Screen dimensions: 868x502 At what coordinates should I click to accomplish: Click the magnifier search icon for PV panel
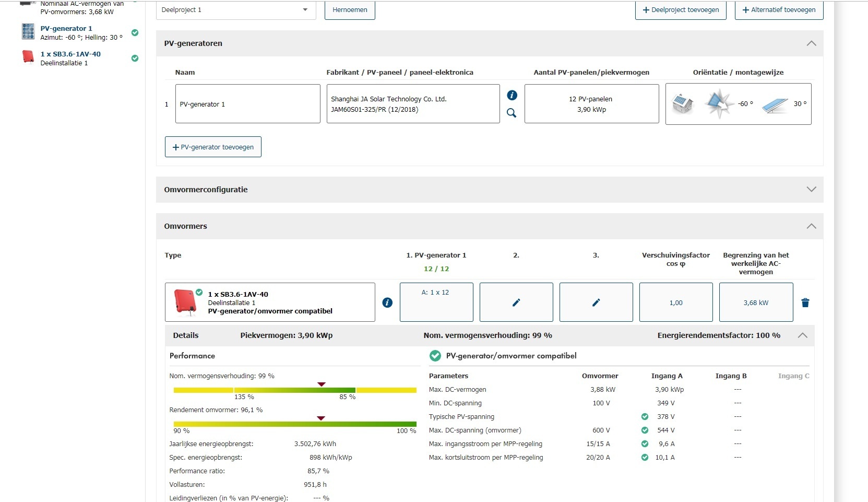click(512, 113)
